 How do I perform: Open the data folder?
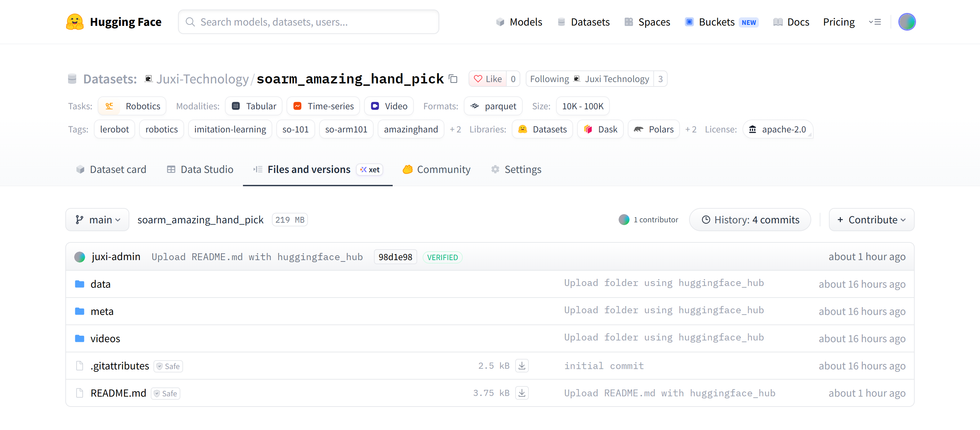point(100,284)
